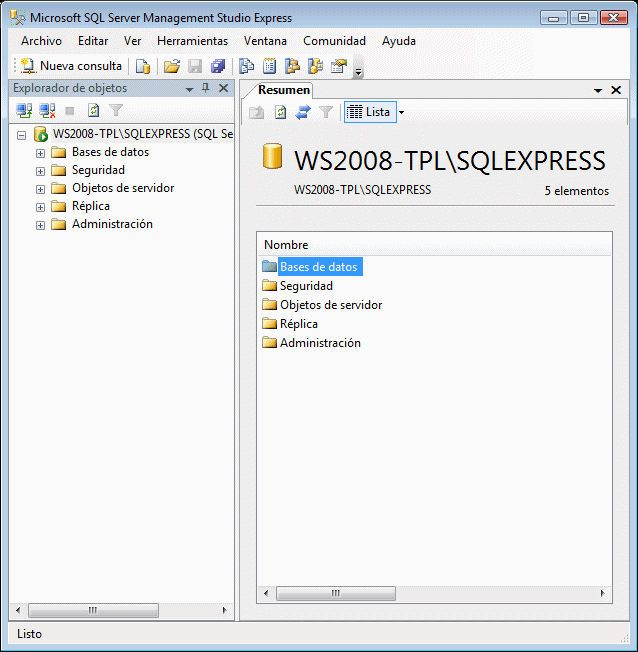
Task: Open the Ver menu
Action: pyautogui.click(x=132, y=41)
